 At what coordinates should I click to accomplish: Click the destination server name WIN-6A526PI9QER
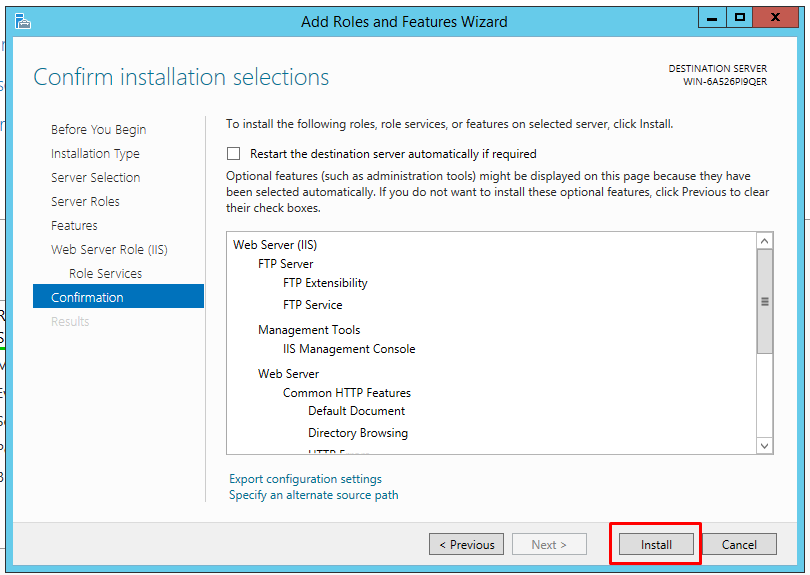pos(725,82)
